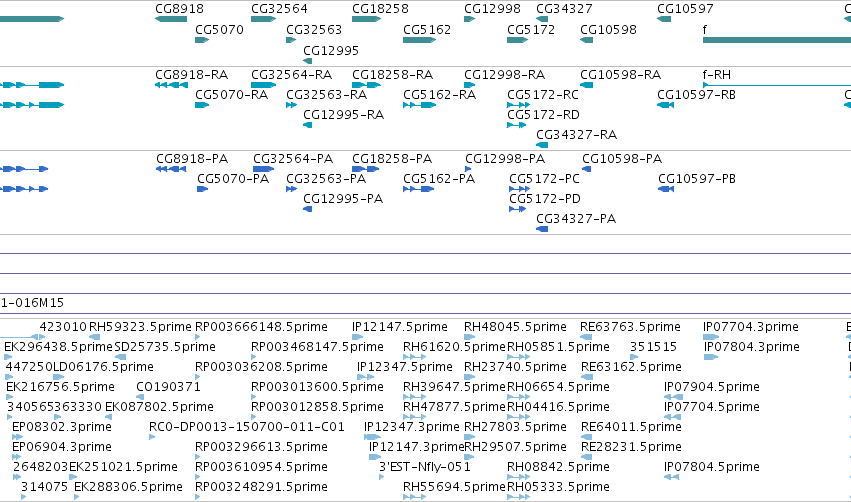Screen dimensions: 851x502
Task: Click gene label CG5172
Action: [531, 29]
